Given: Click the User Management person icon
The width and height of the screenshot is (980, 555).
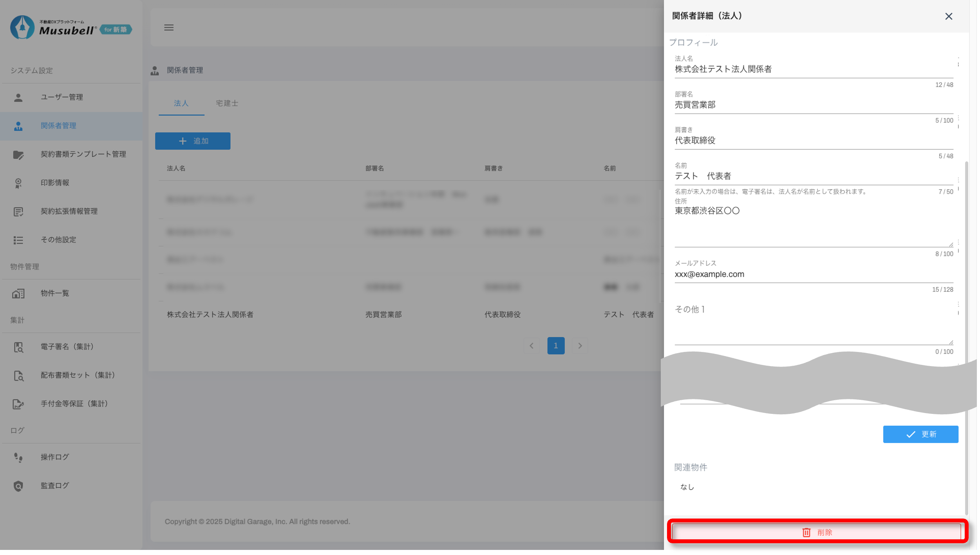Looking at the screenshot, I should (x=18, y=97).
